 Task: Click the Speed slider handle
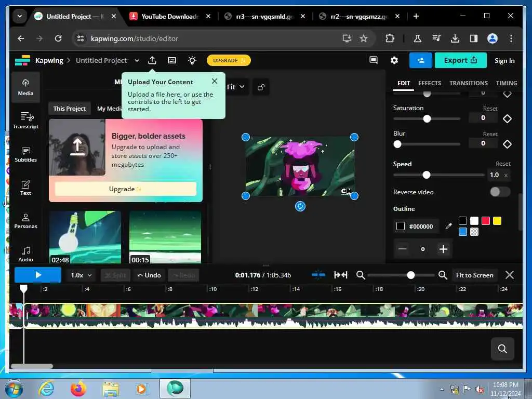click(426, 175)
